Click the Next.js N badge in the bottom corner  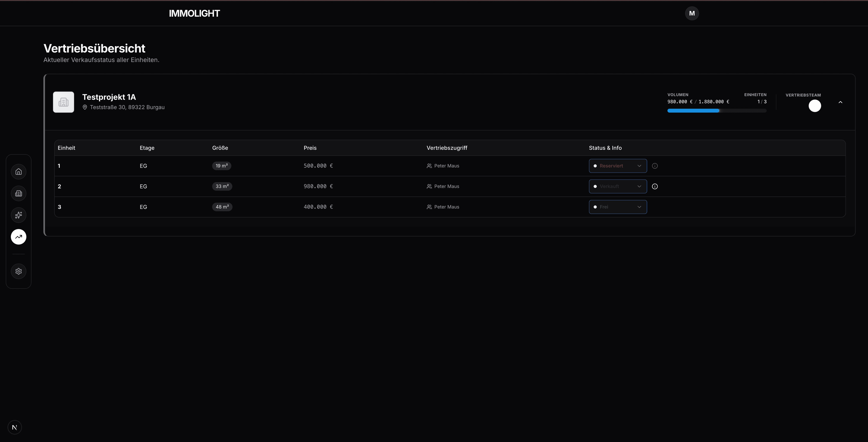pyautogui.click(x=14, y=428)
